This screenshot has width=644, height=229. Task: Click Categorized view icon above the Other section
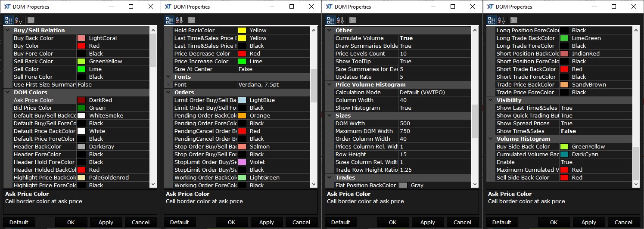tap(330, 20)
